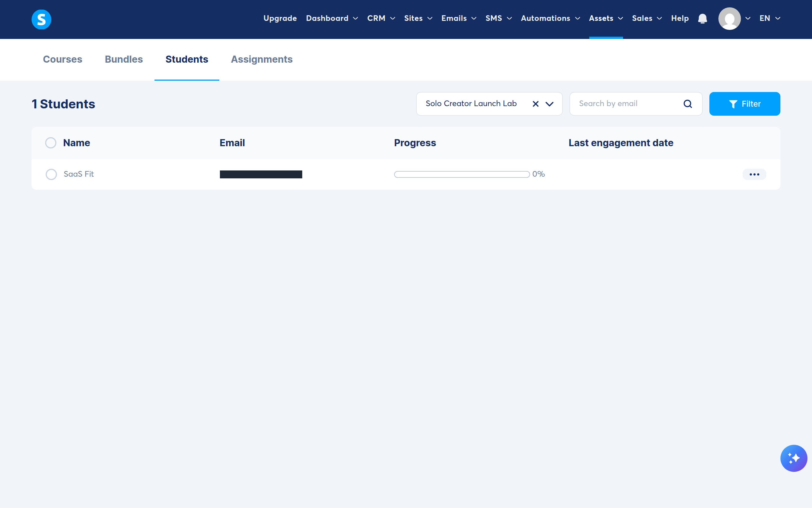The width and height of the screenshot is (812, 508).
Task: Open the three-dots menu for SaaS Fit
Action: [754, 174]
